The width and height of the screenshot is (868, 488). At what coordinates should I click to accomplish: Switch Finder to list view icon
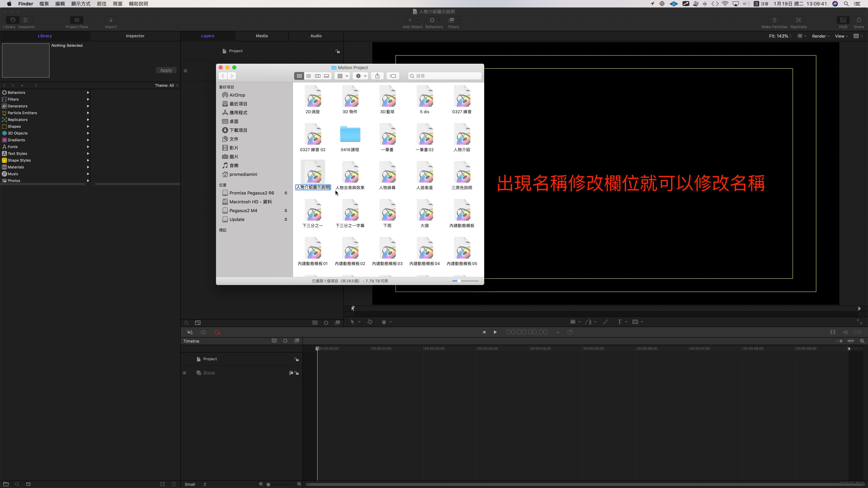coord(308,76)
